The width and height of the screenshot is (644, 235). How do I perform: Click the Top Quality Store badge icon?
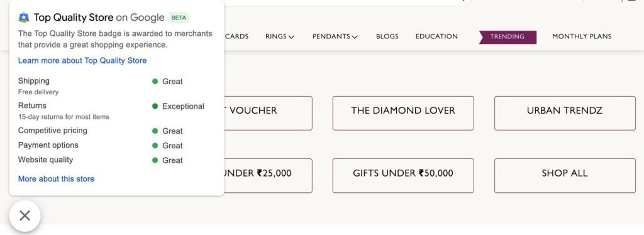click(x=24, y=18)
